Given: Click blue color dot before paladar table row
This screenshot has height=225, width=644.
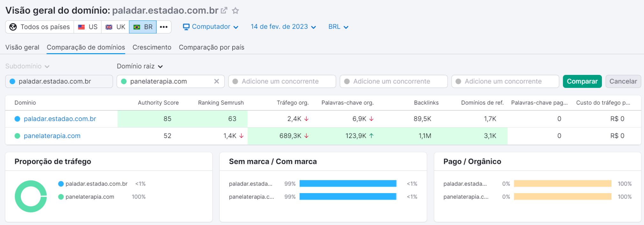Looking at the screenshot, I should (18, 119).
